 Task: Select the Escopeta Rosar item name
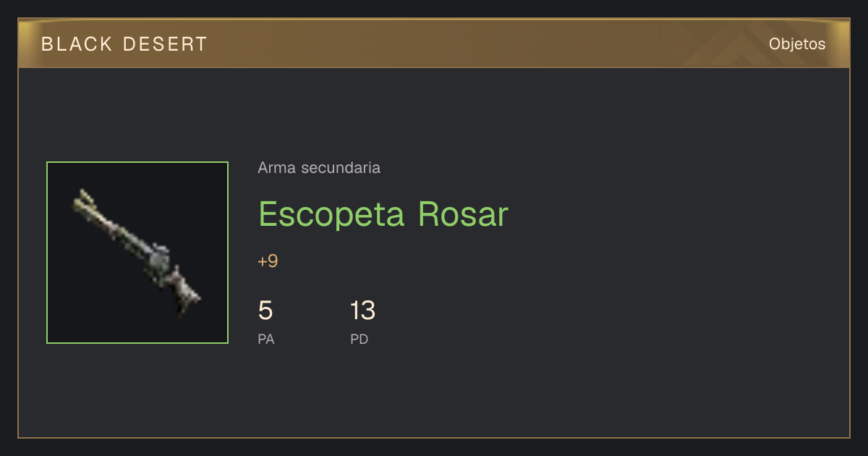(x=383, y=214)
